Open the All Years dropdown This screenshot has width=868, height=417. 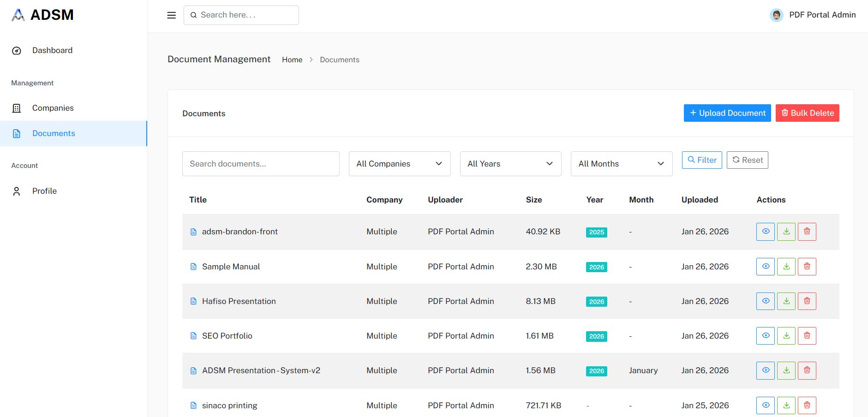pos(510,164)
